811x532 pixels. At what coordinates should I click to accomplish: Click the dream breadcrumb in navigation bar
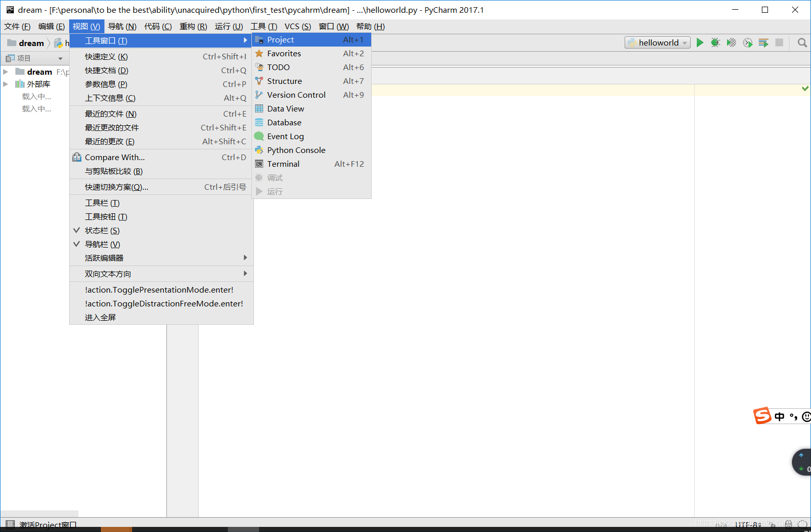click(26, 43)
